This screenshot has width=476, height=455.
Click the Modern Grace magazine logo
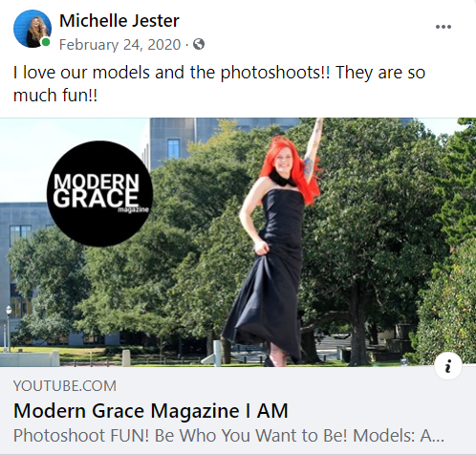click(99, 193)
